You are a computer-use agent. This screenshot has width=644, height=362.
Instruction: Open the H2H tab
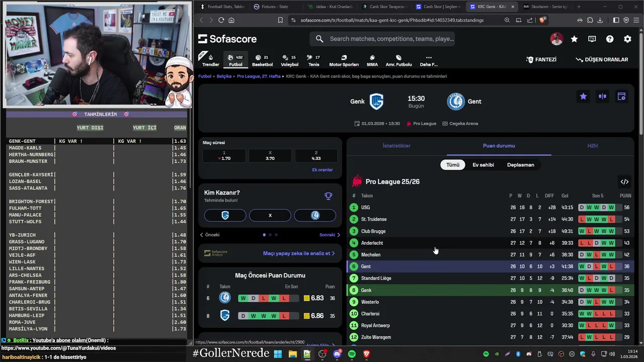(x=592, y=146)
